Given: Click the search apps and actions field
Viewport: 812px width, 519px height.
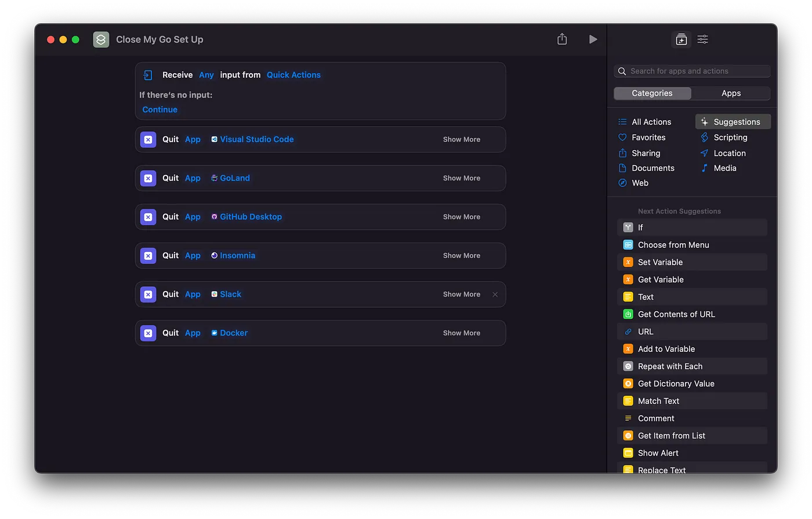Looking at the screenshot, I should point(692,71).
